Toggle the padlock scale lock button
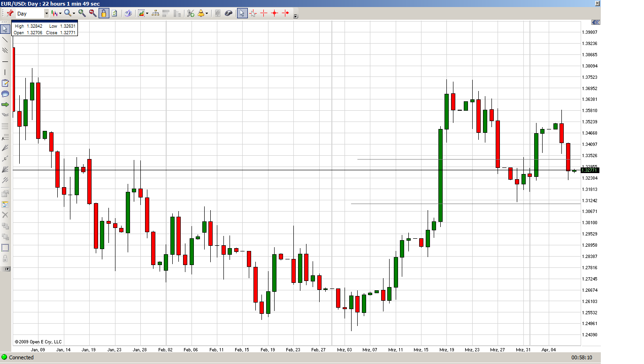Image resolution: width=644 pixels, height=364 pixels. click(x=104, y=13)
